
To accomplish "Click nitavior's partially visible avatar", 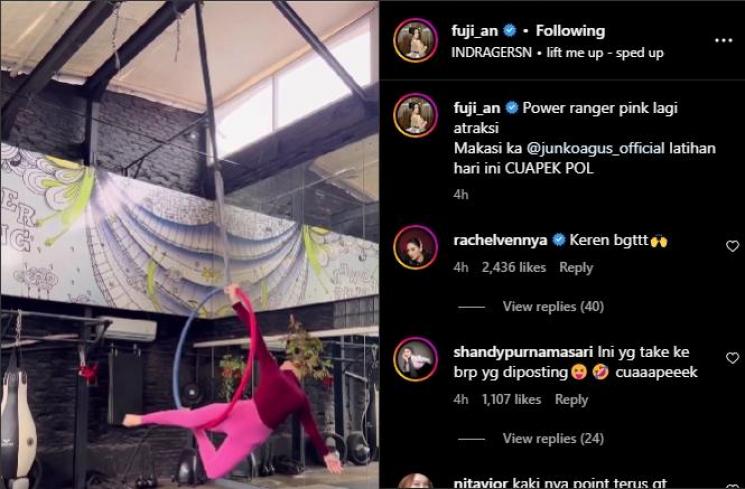I will click(x=415, y=481).
